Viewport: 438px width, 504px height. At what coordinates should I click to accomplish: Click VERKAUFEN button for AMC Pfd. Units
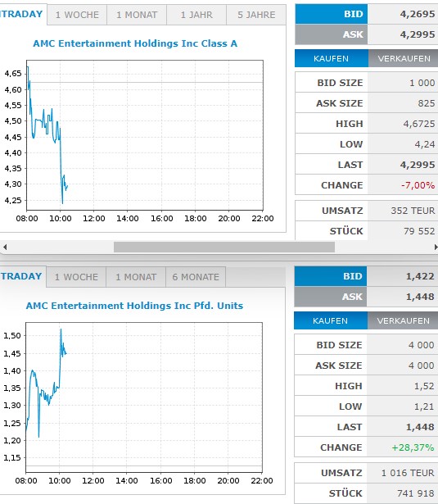click(x=403, y=320)
